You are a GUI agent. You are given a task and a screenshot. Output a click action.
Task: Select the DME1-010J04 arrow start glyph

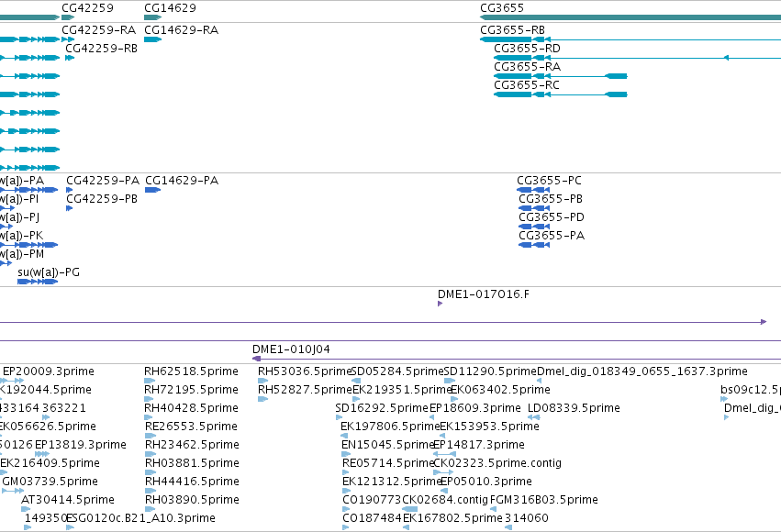(257, 359)
